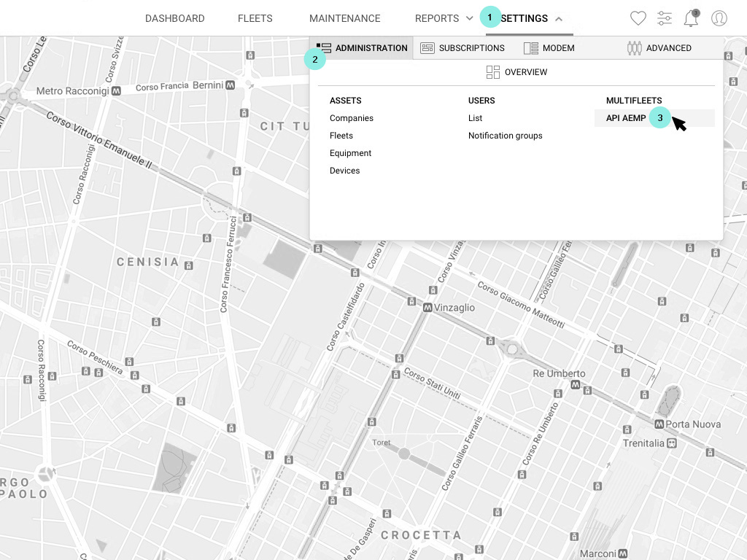747x560 pixels.
Task: Click the Corso Galileo Ferraris label
Action: click(x=462, y=453)
